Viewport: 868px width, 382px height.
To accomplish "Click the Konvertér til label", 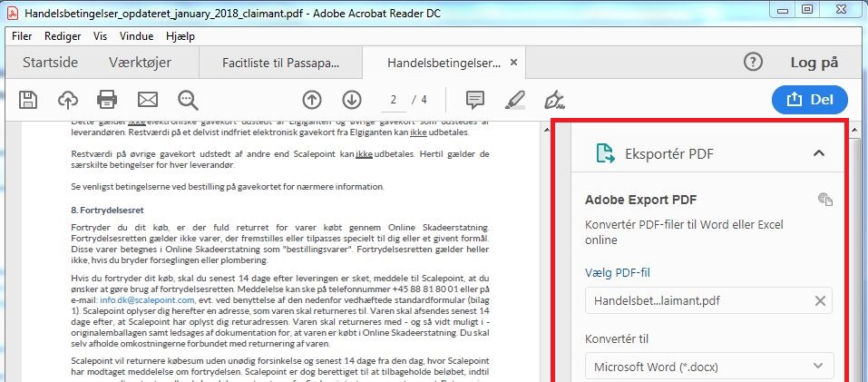I will 617,338.
